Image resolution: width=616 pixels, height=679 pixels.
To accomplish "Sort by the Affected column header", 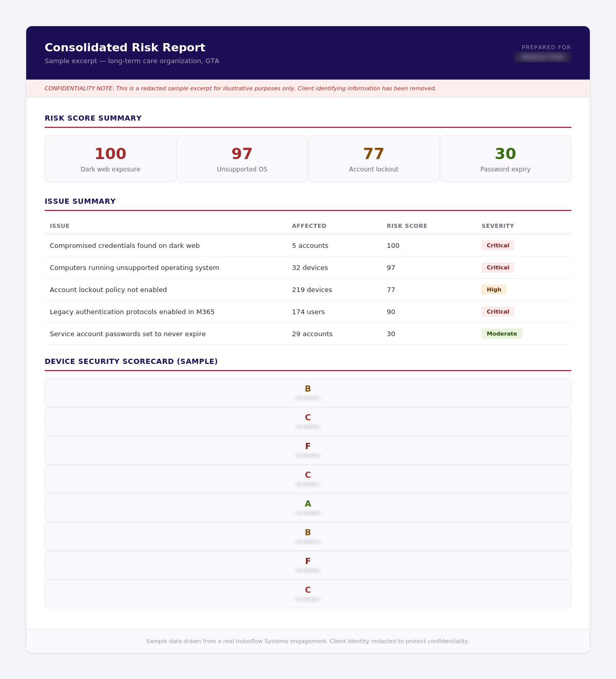I will (309, 226).
